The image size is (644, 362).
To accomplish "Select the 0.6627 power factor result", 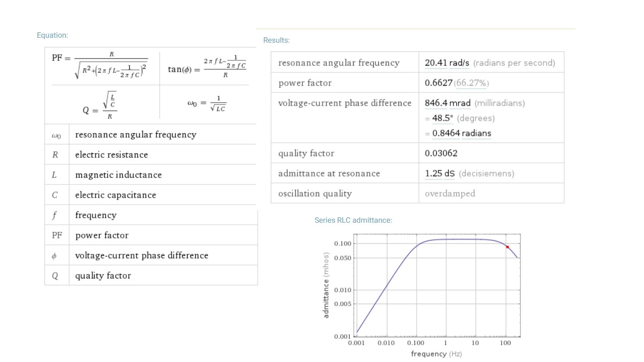I will pyautogui.click(x=439, y=83).
